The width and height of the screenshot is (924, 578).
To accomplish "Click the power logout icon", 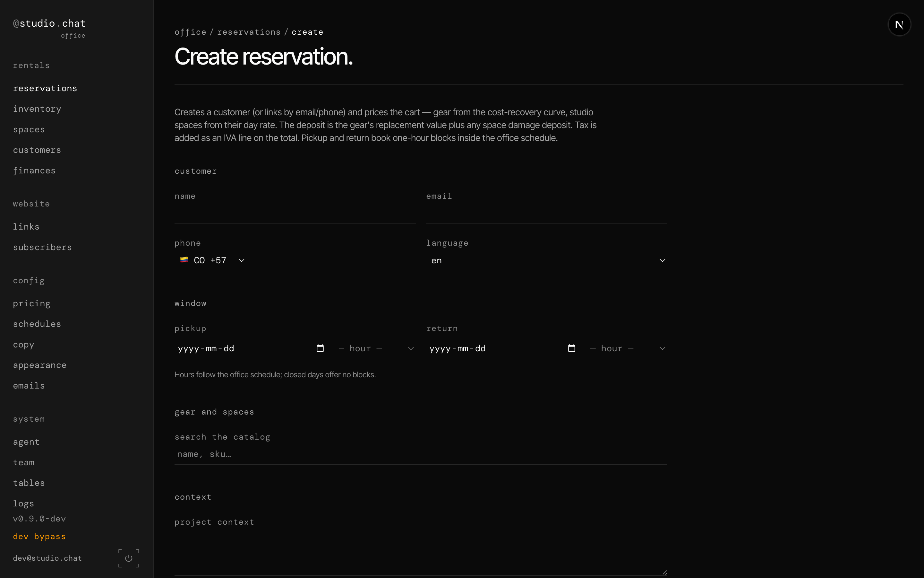I will tap(129, 558).
